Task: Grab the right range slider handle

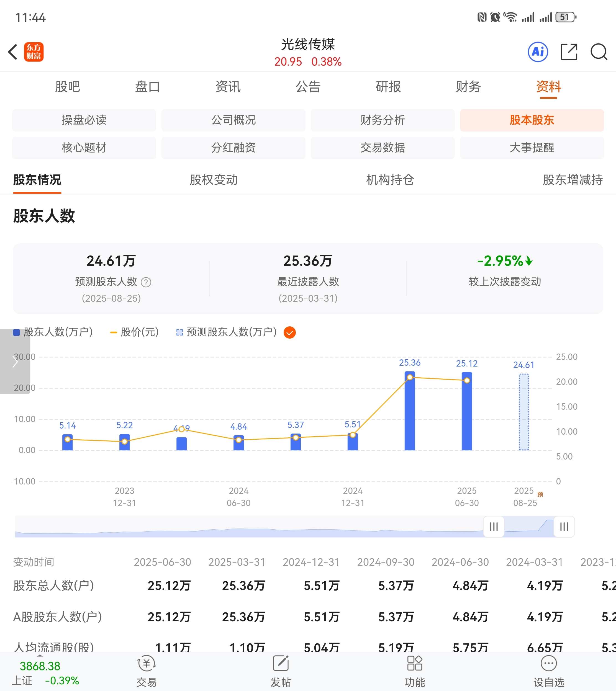Action: click(564, 527)
